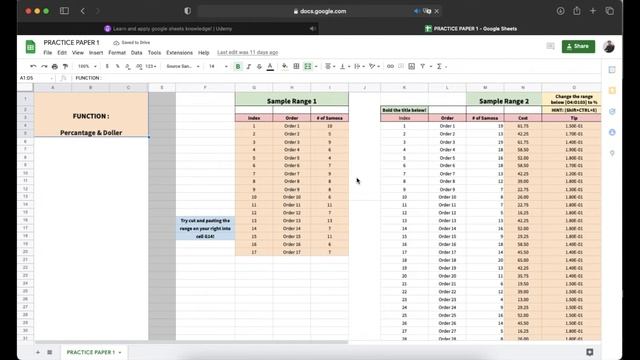640x360 pixels.
Task: Open the Horizontal align dropdown
Action: point(330,66)
